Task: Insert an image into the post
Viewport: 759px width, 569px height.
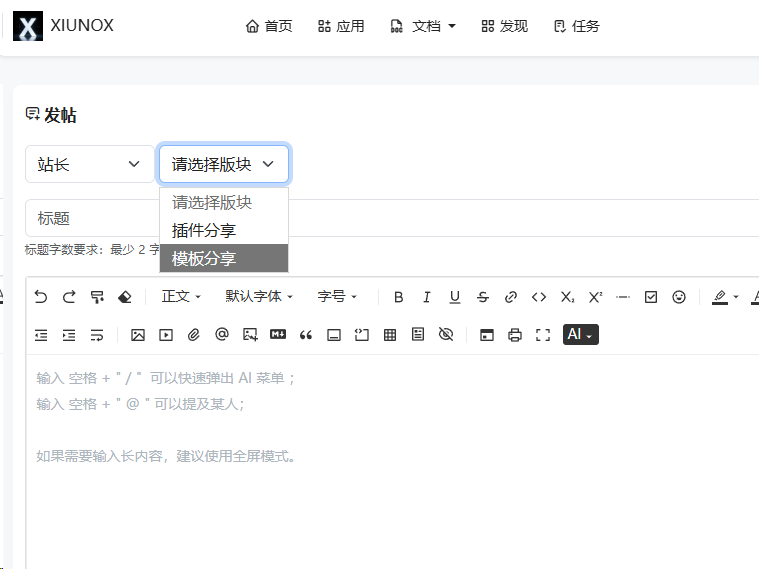Action: [138, 335]
